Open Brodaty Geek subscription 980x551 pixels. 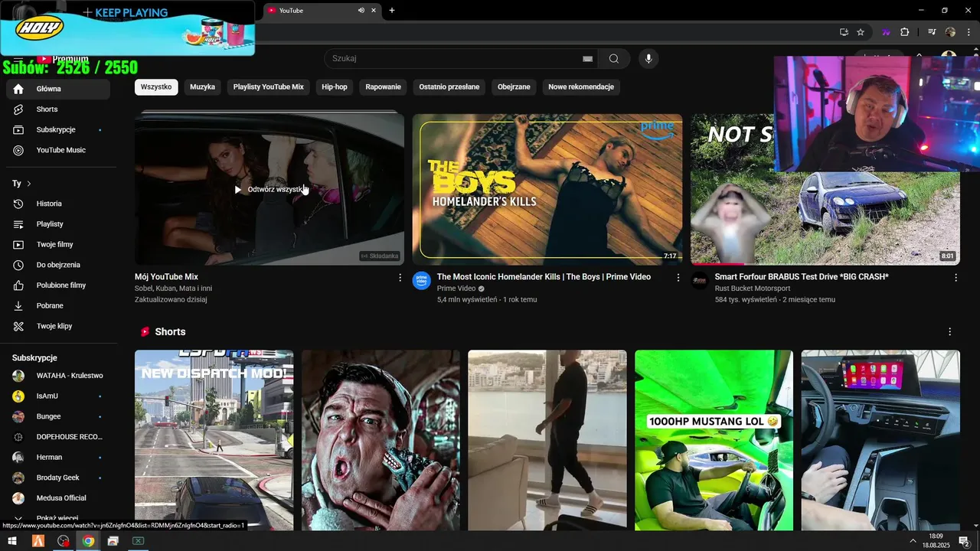58,478
